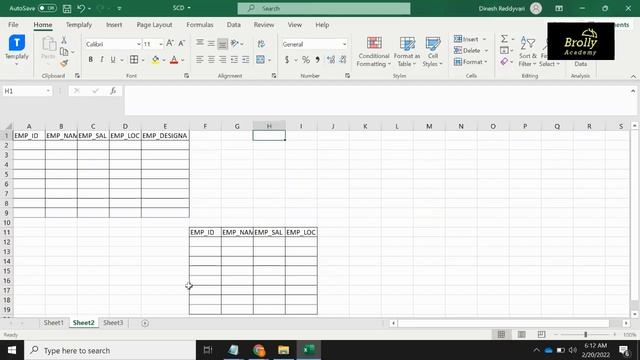The width and height of the screenshot is (640, 360).
Task: Click the Undo arrow icon
Action: (x=81, y=8)
